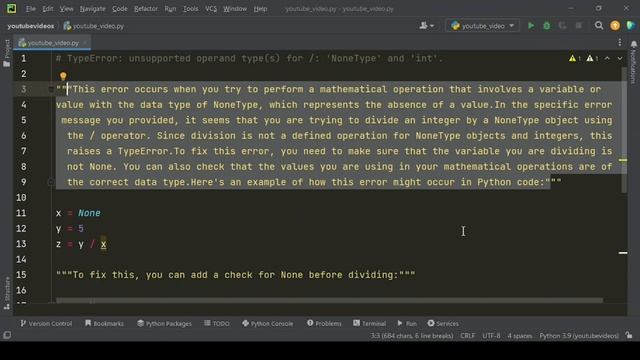Close the youtube_video.py editor tab
The image size is (640, 360).
point(85,42)
